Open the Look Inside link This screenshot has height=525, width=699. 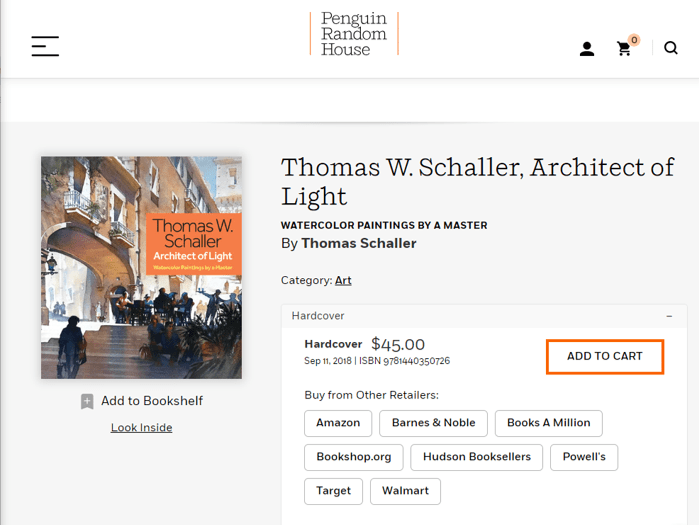(x=141, y=428)
